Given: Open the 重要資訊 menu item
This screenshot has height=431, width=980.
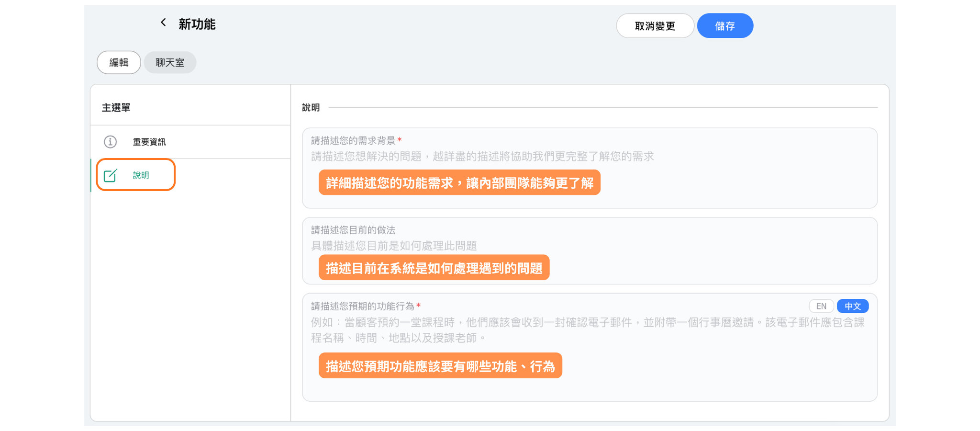Looking at the screenshot, I should click(x=149, y=142).
